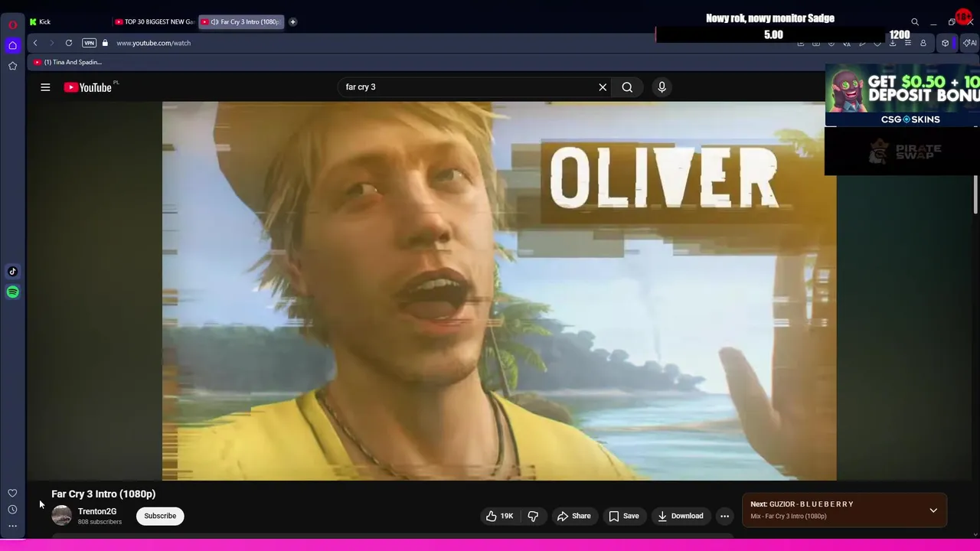The width and height of the screenshot is (980, 551).
Task: Run the YouTube search magnifier button
Action: coord(627,87)
